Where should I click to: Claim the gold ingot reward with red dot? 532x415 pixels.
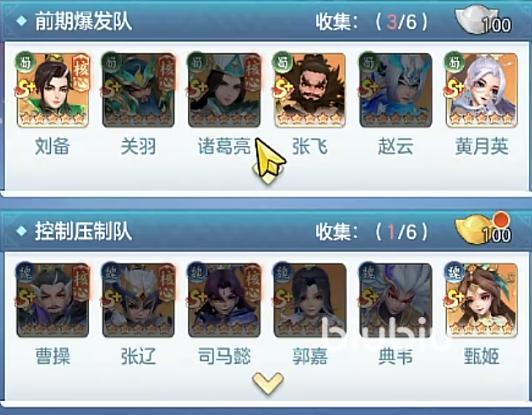(483, 228)
